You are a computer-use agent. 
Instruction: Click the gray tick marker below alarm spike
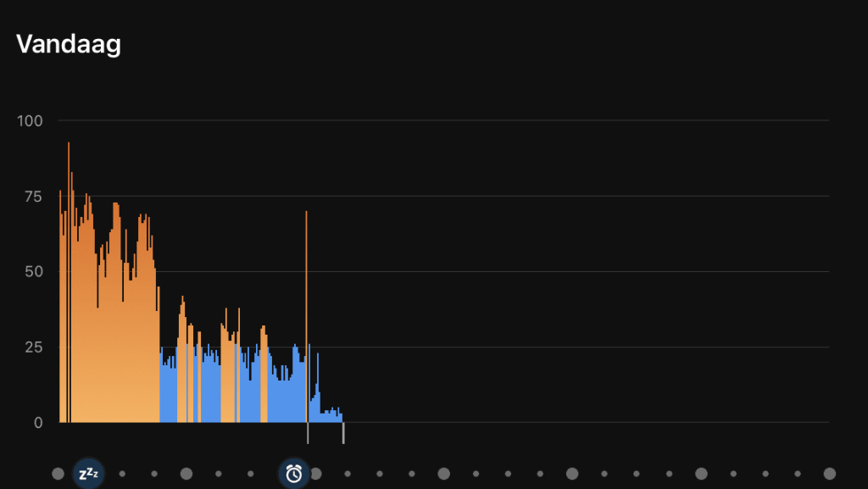click(x=308, y=433)
